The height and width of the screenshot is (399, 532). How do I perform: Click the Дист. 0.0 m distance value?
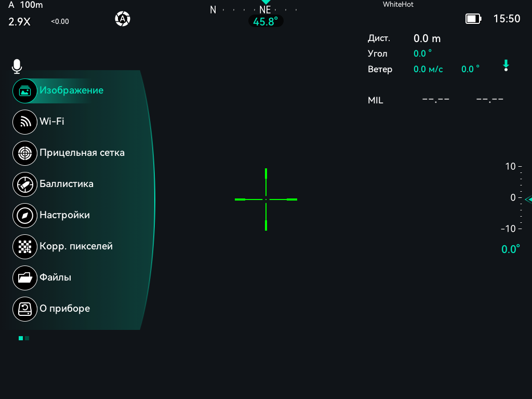427,38
